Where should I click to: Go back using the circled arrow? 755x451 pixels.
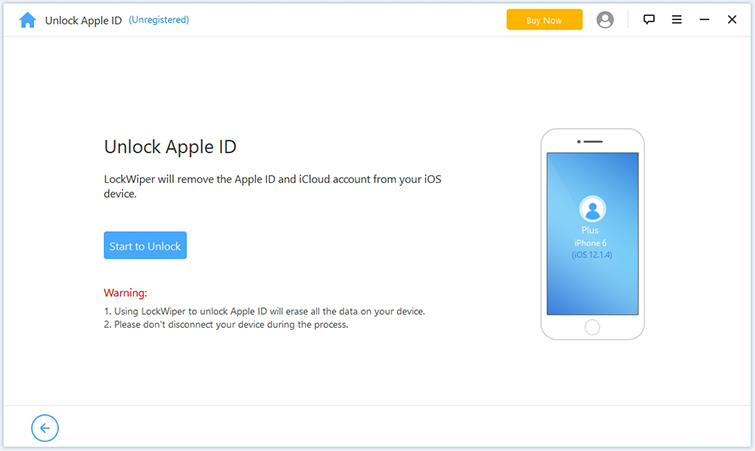45,428
